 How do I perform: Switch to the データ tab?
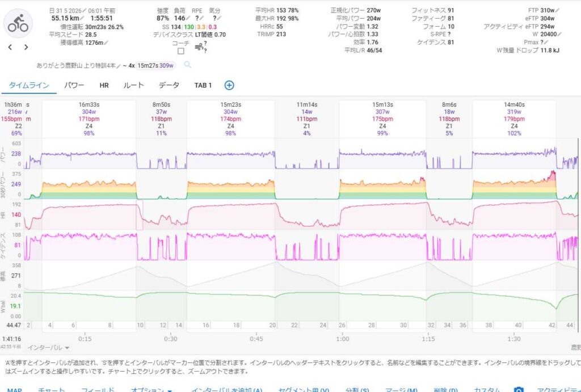point(169,85)
